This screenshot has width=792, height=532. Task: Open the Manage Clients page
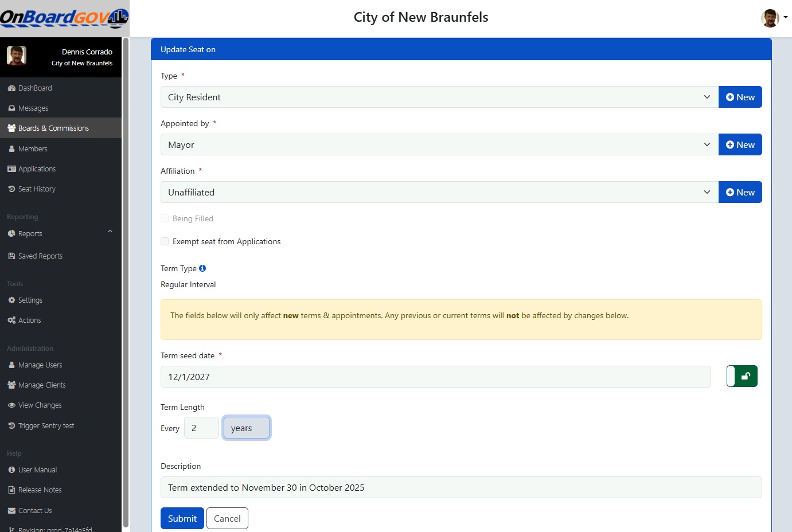click(42, 385)
